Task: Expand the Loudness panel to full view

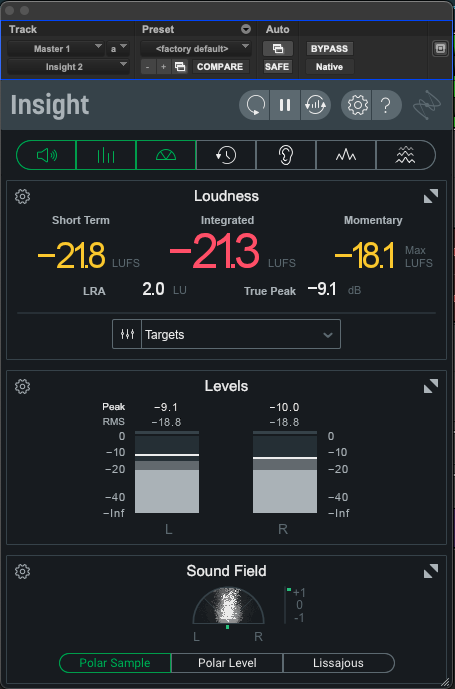Action: [x=431, y=196]
